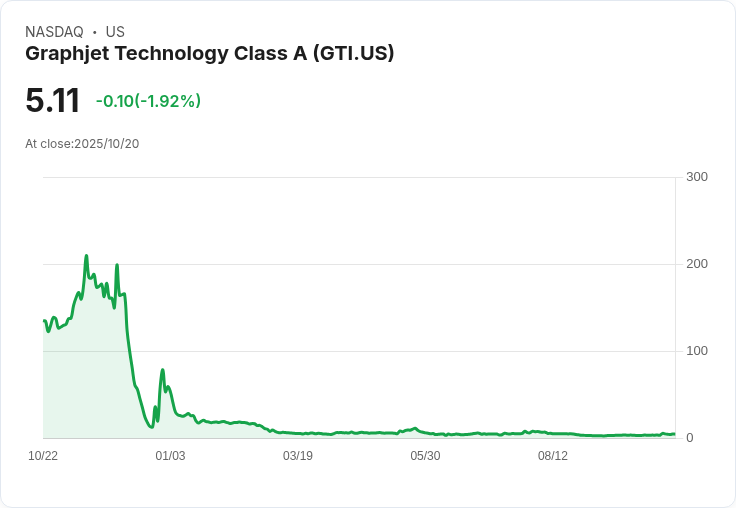736x508 pixels.
Task: Click the 0 y-axis value label
Action: 690,438
